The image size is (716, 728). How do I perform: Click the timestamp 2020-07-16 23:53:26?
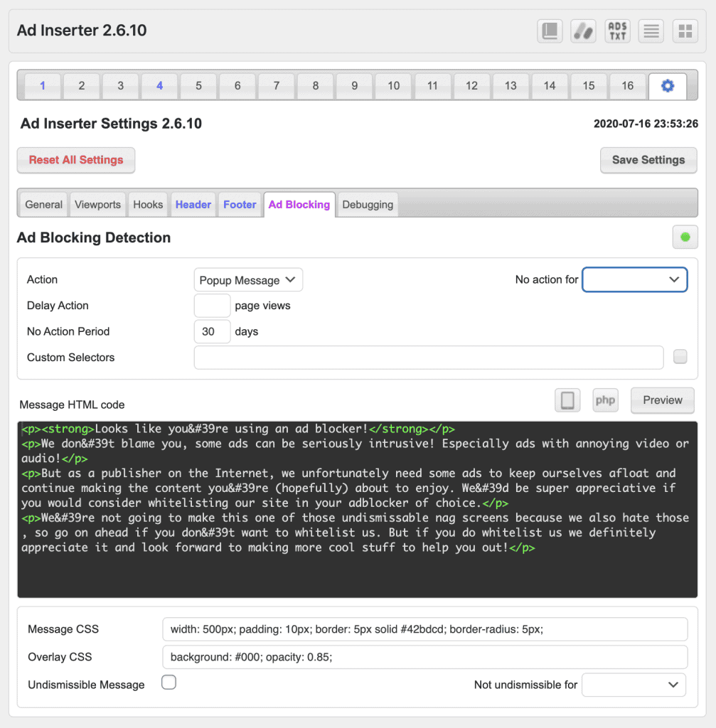click(x=646, y=124)
